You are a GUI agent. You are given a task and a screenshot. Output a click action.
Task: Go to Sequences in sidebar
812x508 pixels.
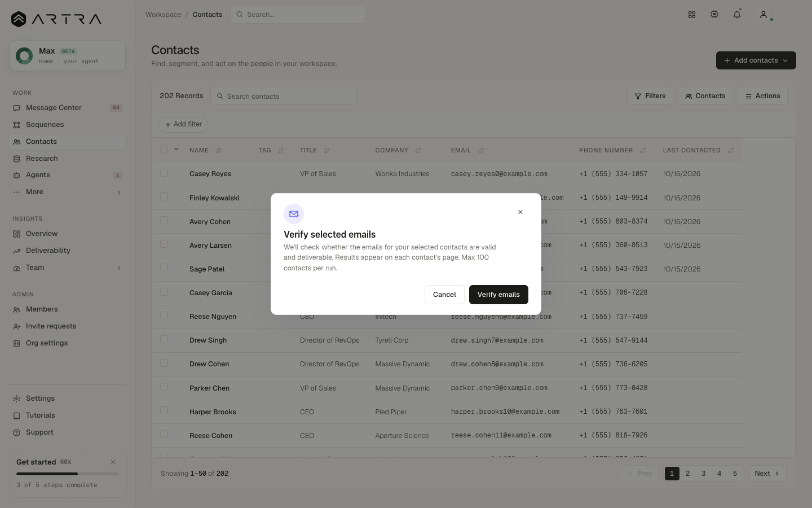click(67, 125)
